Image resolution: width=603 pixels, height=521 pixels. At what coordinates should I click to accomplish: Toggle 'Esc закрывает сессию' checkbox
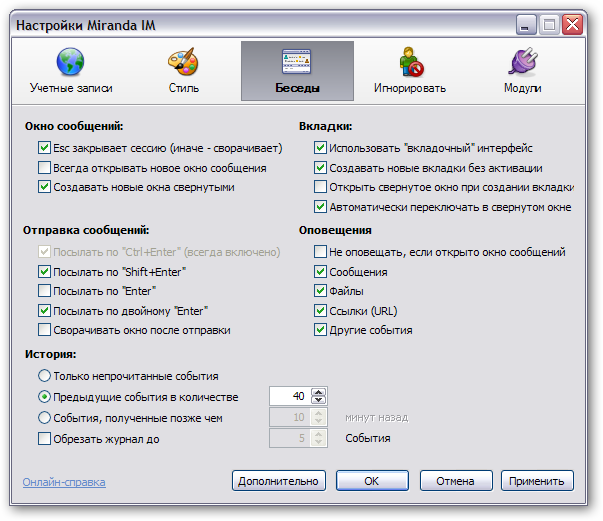(x=44, y=148)
